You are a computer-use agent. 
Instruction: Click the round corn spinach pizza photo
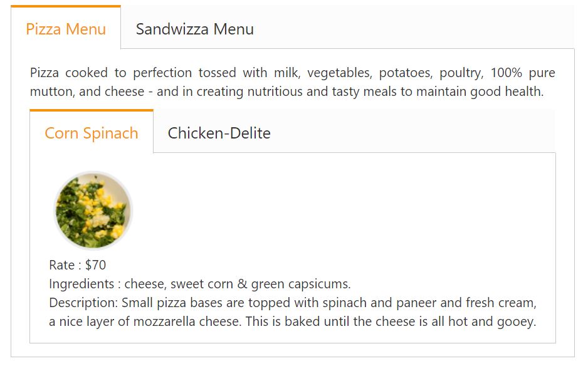(93, 211)
